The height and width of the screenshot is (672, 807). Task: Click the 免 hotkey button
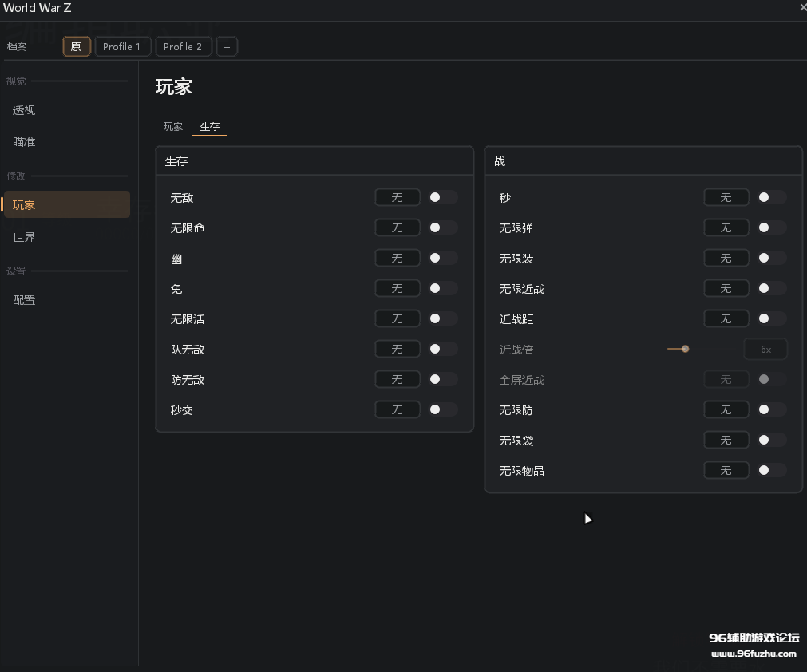(398, 288)
